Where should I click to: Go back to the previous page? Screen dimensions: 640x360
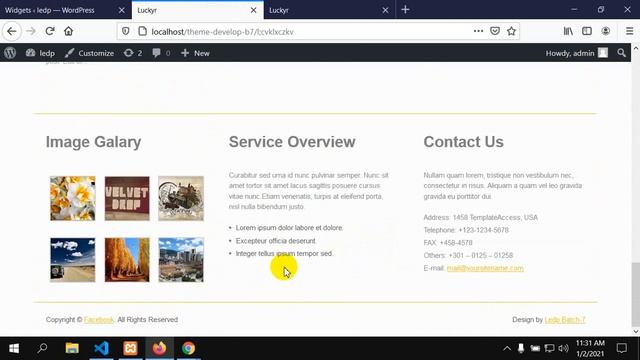point(11,31)
